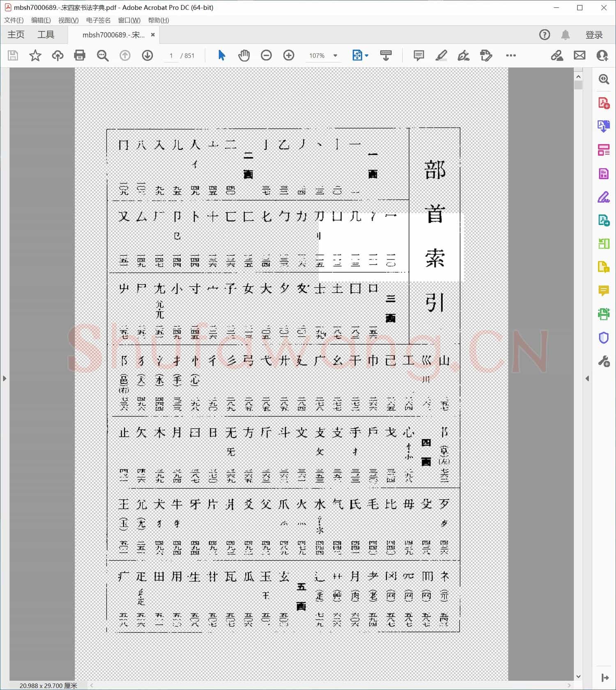Image resolution: width=616 pixels, height=690 pixels.
Task: Click the share with others person icon
Action: (x=602, y=55)
